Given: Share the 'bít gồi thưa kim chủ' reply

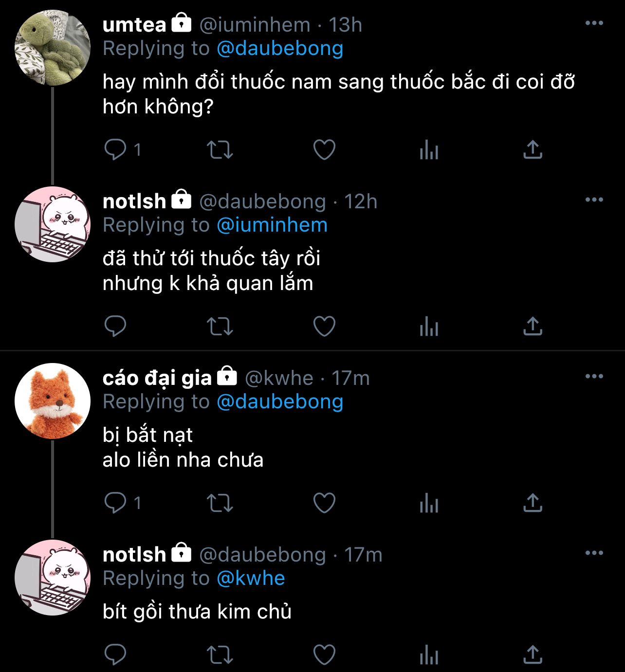Looking at the screenshot, I should pyautogui.click(x=533, y=655).
